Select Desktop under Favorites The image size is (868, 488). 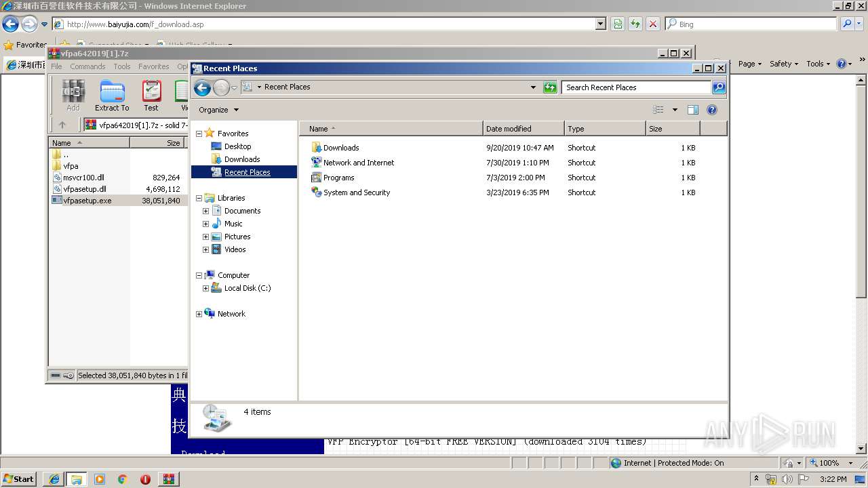pos(237,146)
